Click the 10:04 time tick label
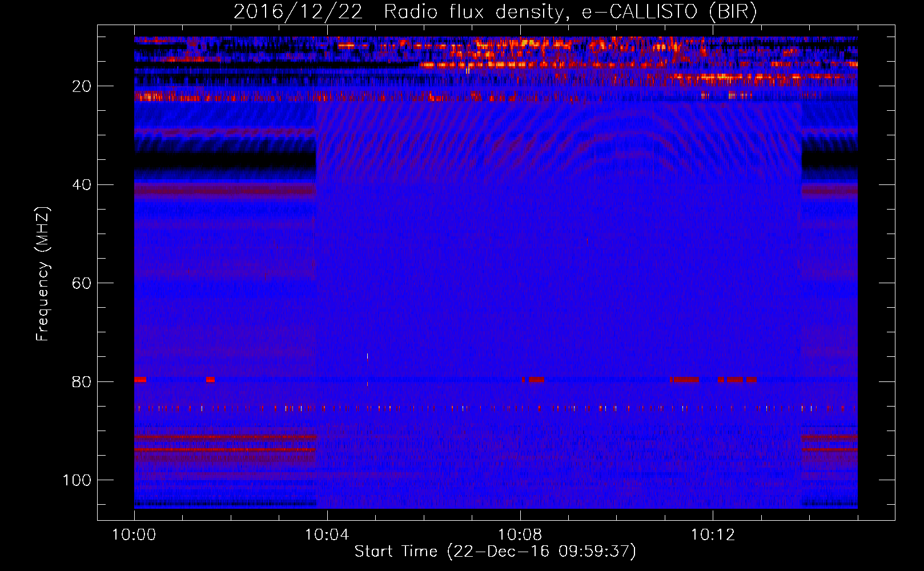 point(327,535)
